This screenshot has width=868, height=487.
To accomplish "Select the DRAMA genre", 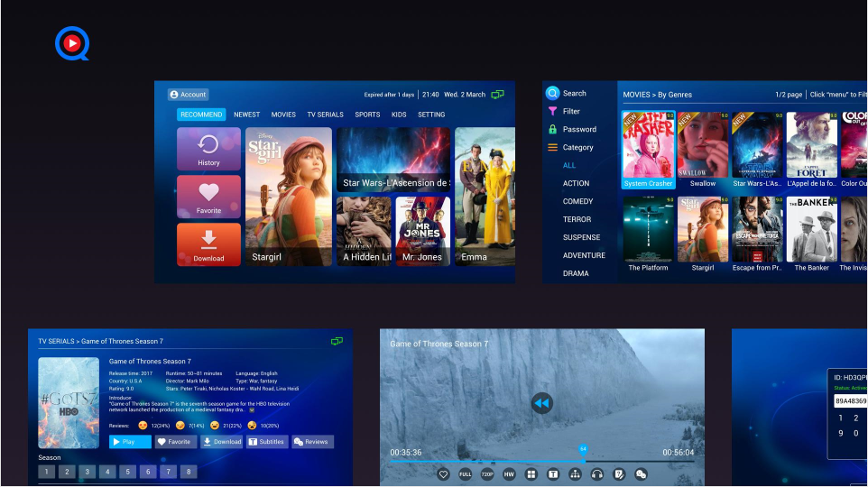I will point(576,273).
